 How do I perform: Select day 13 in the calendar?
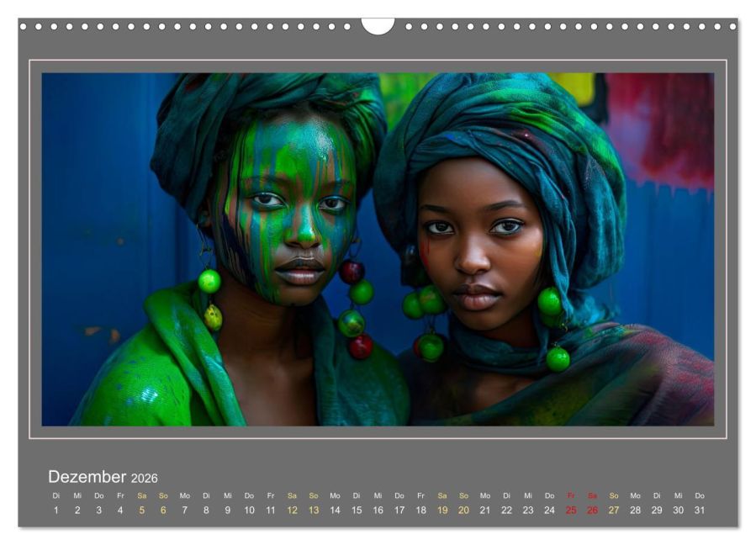(x=314, y=510)
